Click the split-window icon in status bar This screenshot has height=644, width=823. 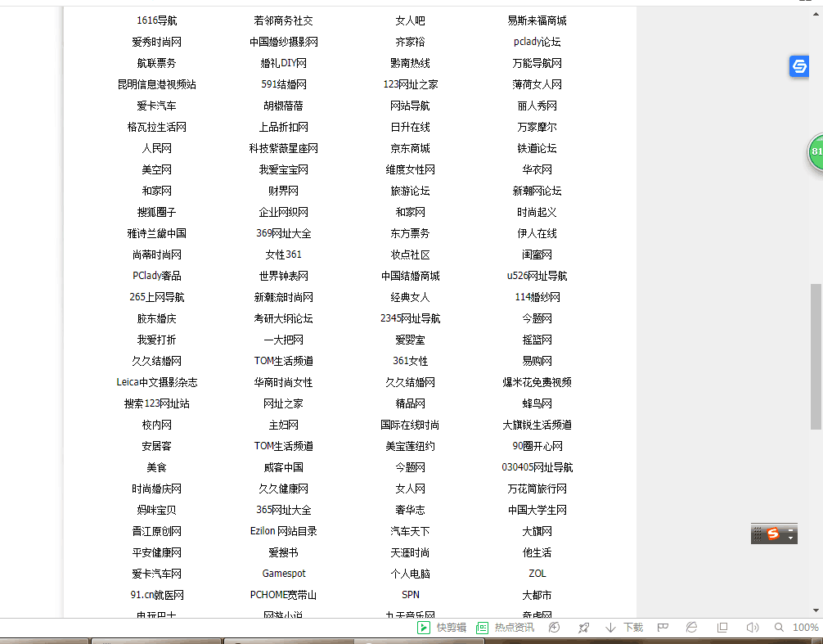coord(722,627)
